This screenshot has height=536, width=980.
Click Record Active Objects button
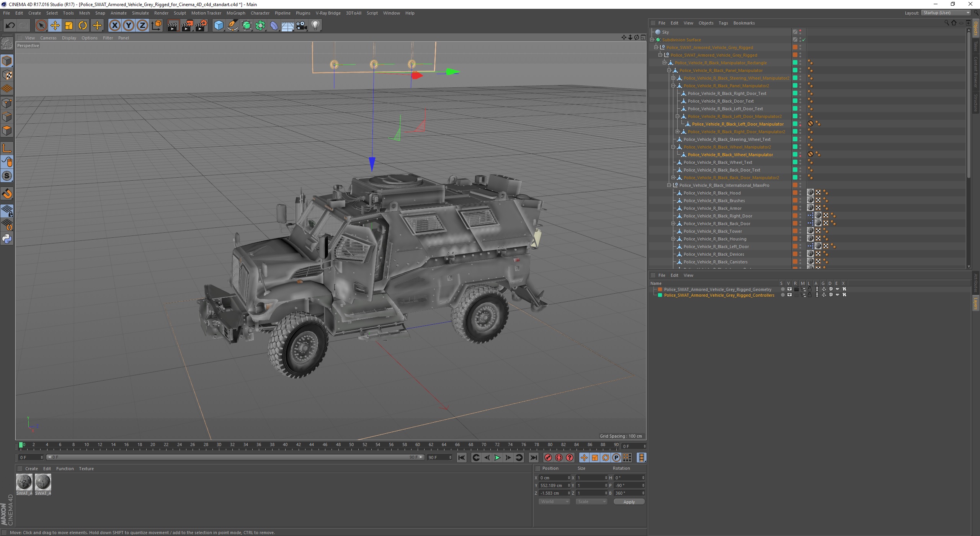[x=548, y=458]
